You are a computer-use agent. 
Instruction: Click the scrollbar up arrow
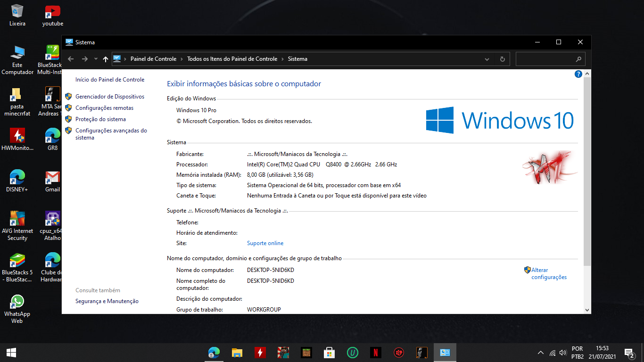pos(587,74)
